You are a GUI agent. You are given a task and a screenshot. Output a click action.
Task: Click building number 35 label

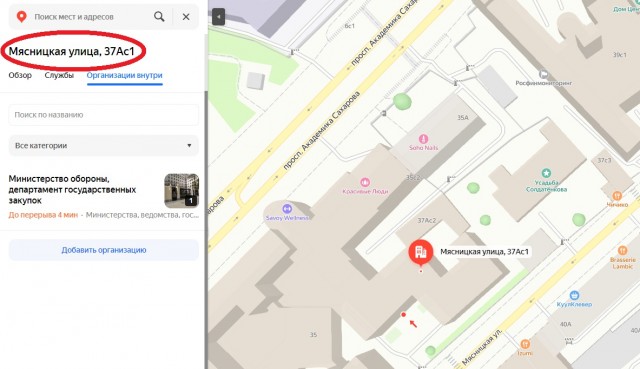pos(313,335)
